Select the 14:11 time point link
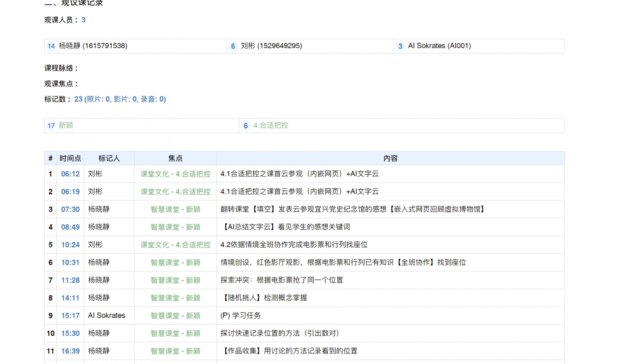The image size is (621, 364). (x=70, y=298)
